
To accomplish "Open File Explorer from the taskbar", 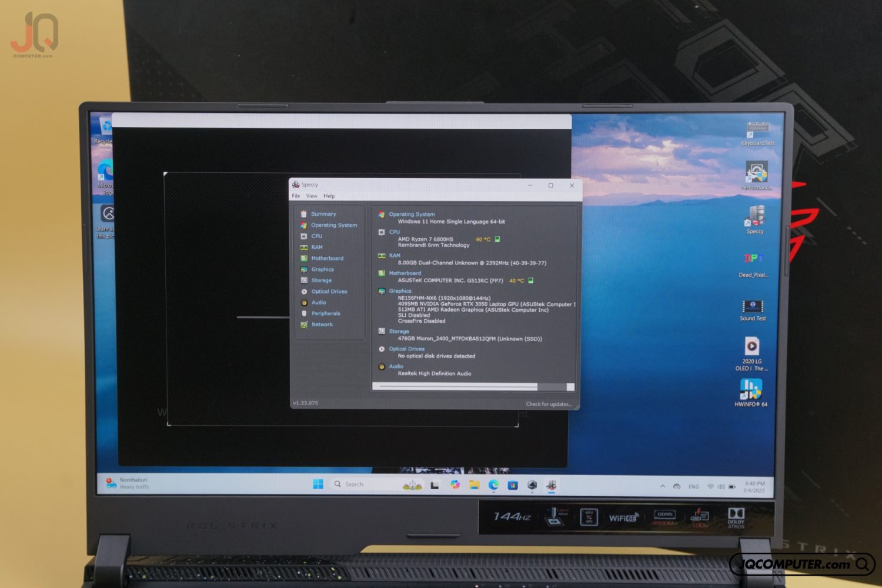I will point(474,485).
